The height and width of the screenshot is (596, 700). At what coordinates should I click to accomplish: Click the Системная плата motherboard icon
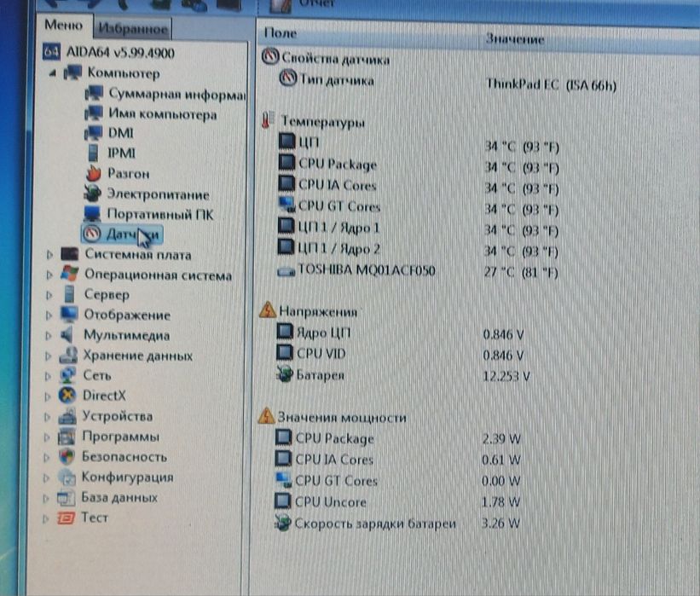point(70,254)
